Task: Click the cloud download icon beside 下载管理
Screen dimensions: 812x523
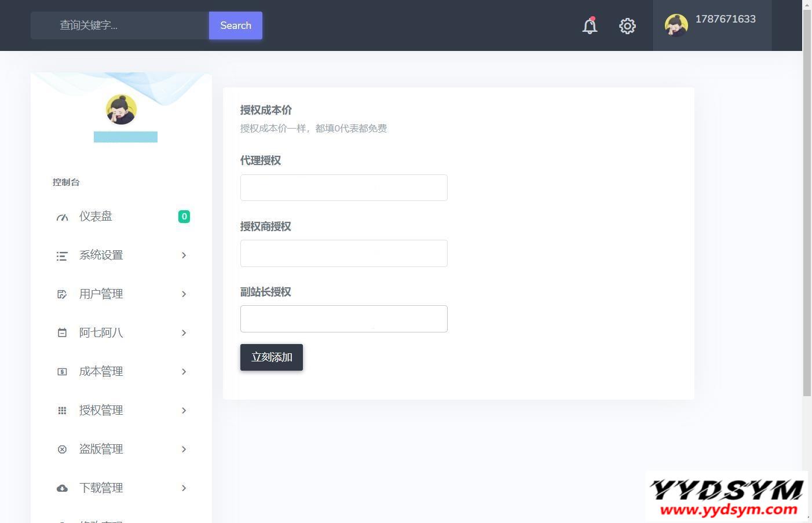Action: 62,488
